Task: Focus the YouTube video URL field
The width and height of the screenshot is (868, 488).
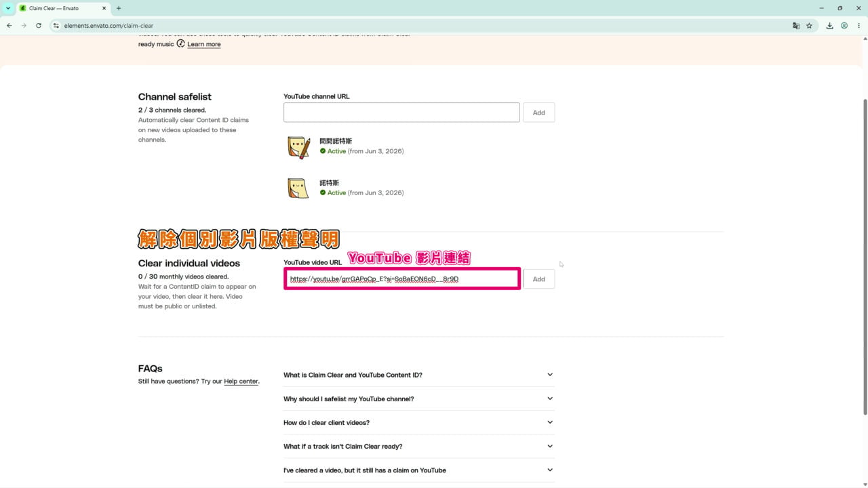Action: click(402, 279)
